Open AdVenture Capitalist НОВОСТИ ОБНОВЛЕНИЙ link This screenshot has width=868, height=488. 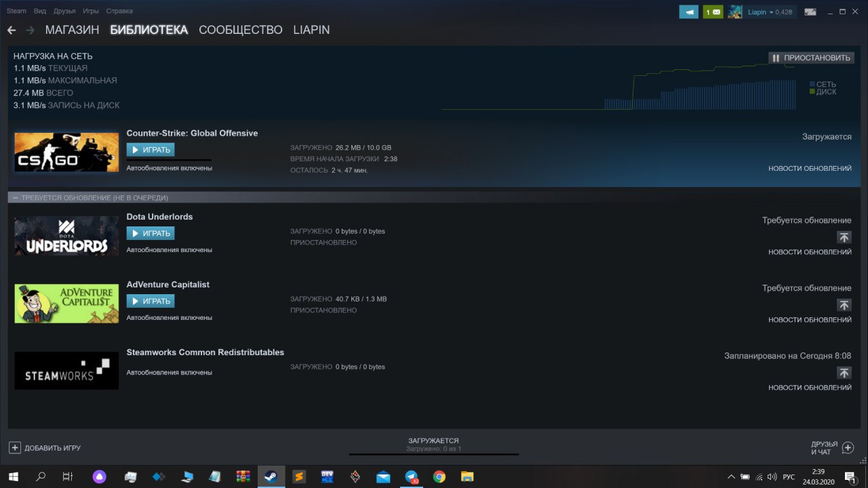(x=810, y=320)
